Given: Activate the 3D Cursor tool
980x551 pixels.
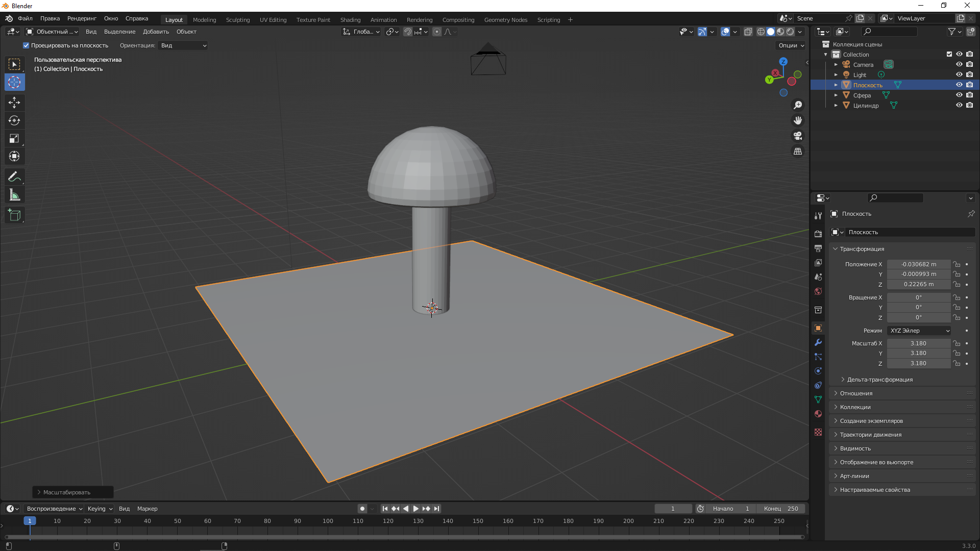Looking at the screenshot, I should pyautogui.click(x=14, y=82).
